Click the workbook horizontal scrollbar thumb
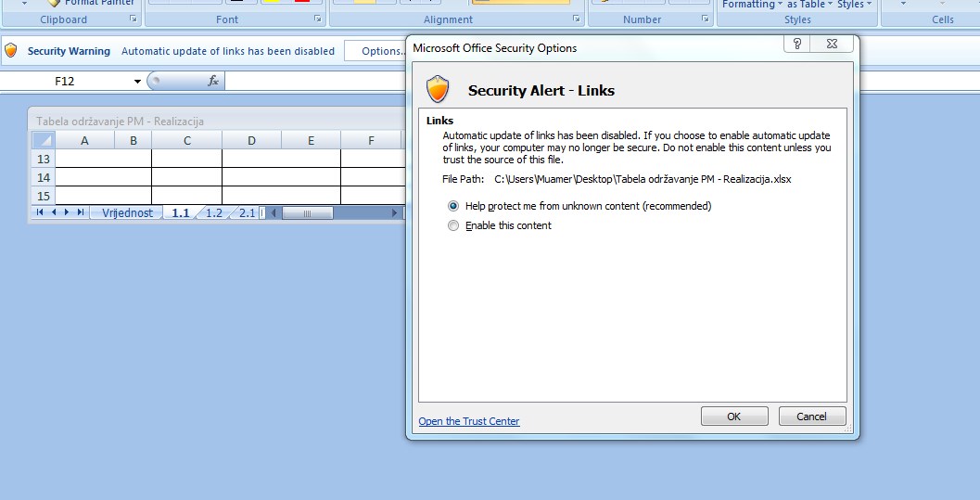Image resolution: width=980 pixels, height=500 pixels. point(307,213)
